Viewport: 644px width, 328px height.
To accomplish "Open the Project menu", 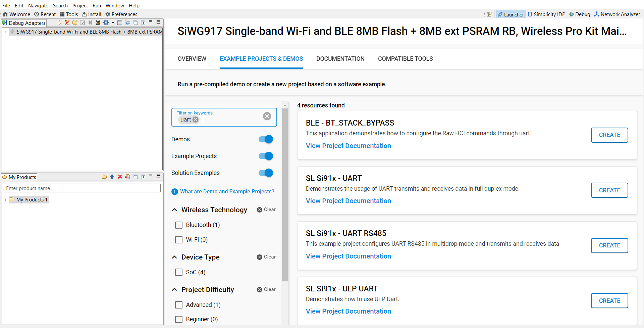I will click(x=80, y=5).
